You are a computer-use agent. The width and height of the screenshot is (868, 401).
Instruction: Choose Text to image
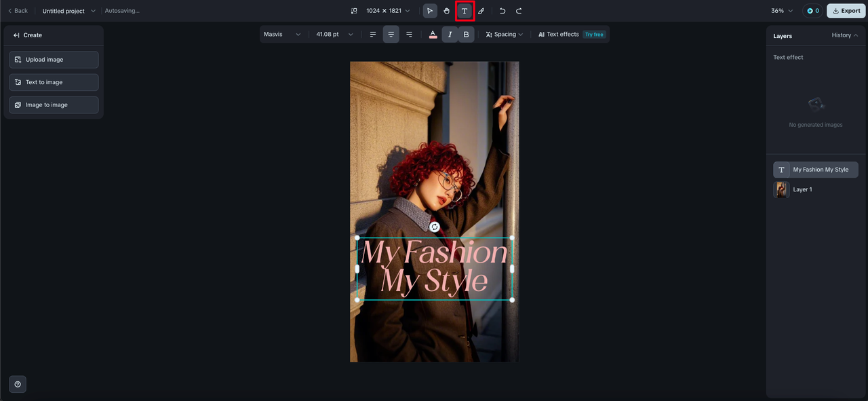tap(54, 82)
